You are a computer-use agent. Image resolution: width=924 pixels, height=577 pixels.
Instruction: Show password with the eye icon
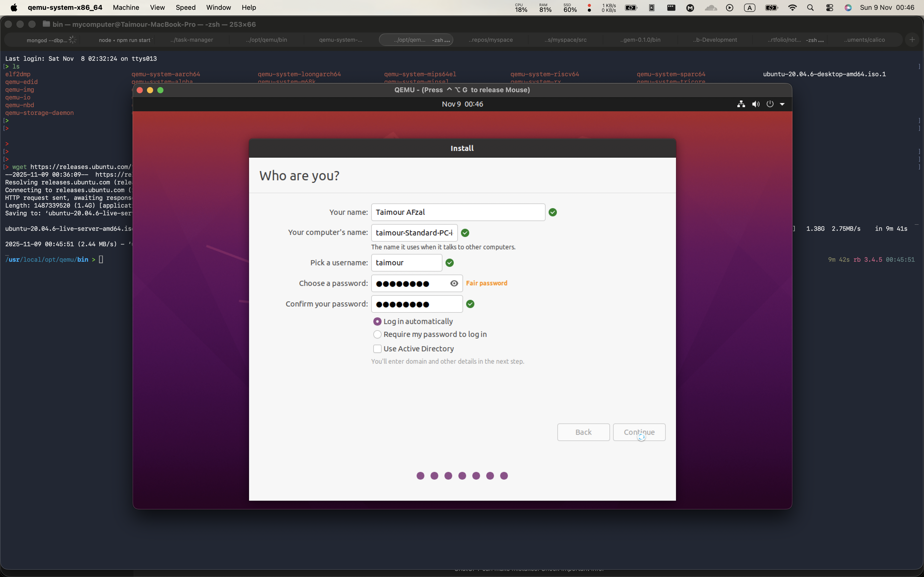(454, 283)
